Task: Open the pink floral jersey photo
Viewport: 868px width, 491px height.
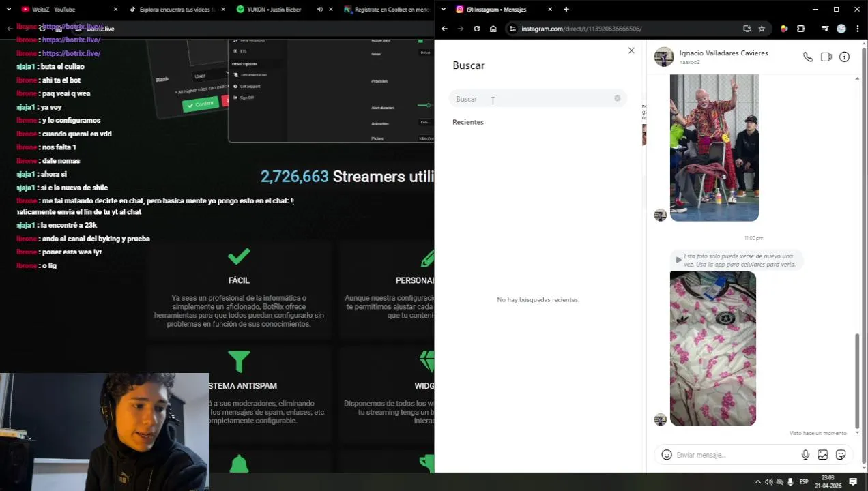Action: point(712,348)
